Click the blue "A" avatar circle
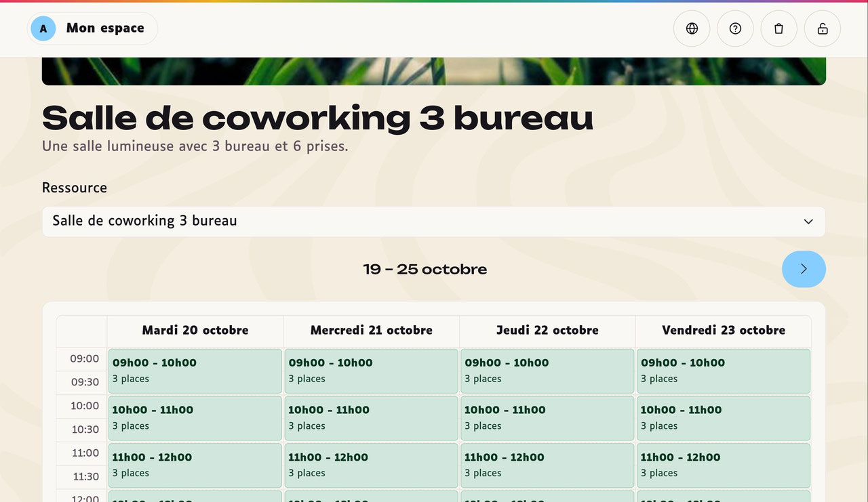The height and width of the screenshot is (502, 868). [43, 28]
